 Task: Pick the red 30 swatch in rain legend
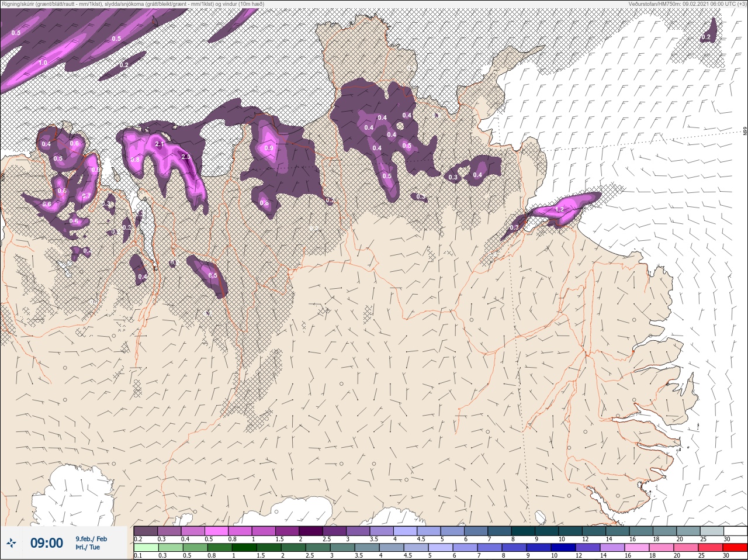pyautogui.click(x=735, y=548)
